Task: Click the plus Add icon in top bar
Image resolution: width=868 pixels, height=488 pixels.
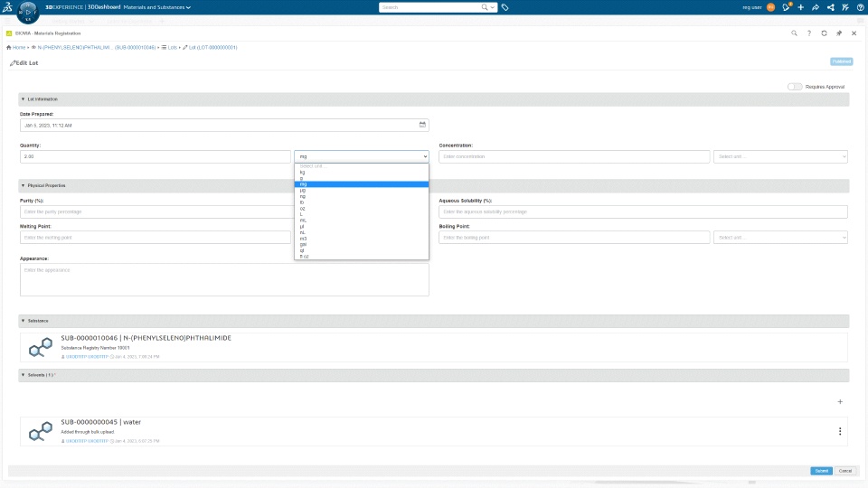Action: coord(800,7)
